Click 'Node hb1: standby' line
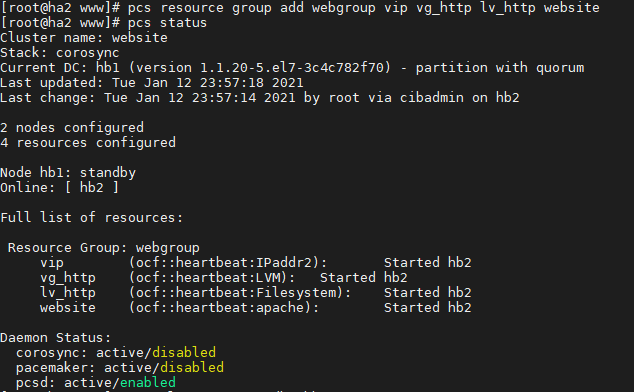This screenshot has width=634, height=392. click(68, 173)
